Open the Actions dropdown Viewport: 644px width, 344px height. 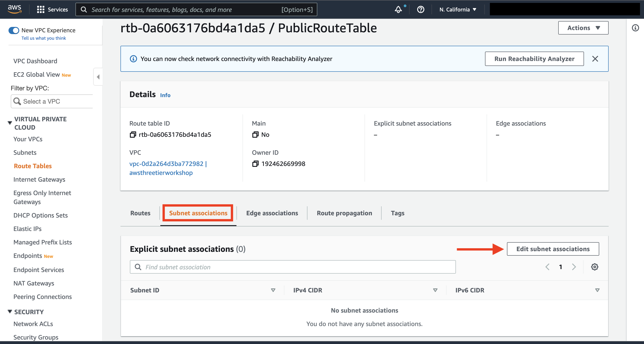(x=583, y=28)
